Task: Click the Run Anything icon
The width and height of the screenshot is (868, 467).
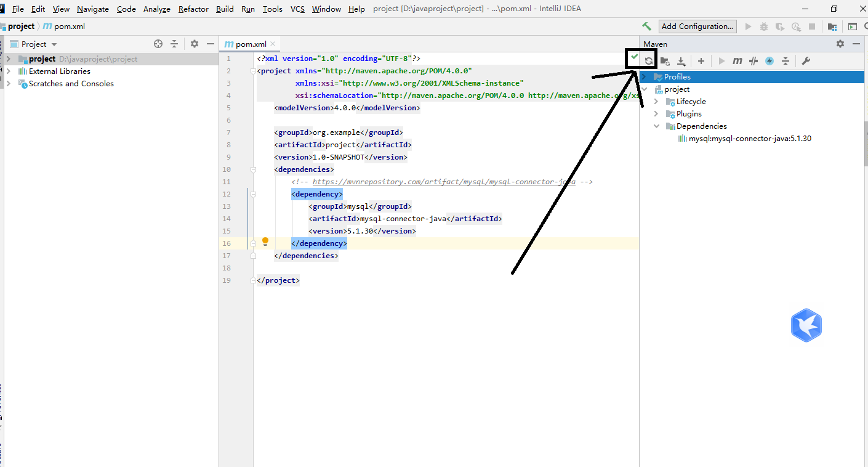Action: 853,26
